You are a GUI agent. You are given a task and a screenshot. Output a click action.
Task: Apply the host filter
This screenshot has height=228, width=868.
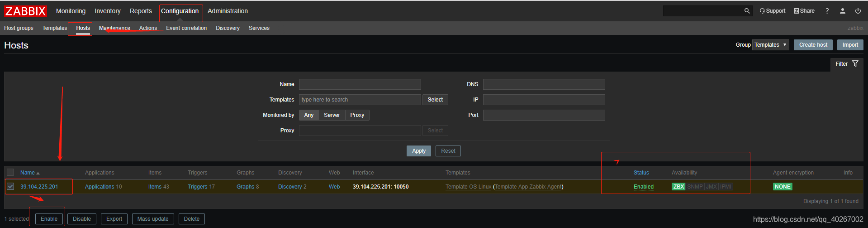(x=419, y=151)
